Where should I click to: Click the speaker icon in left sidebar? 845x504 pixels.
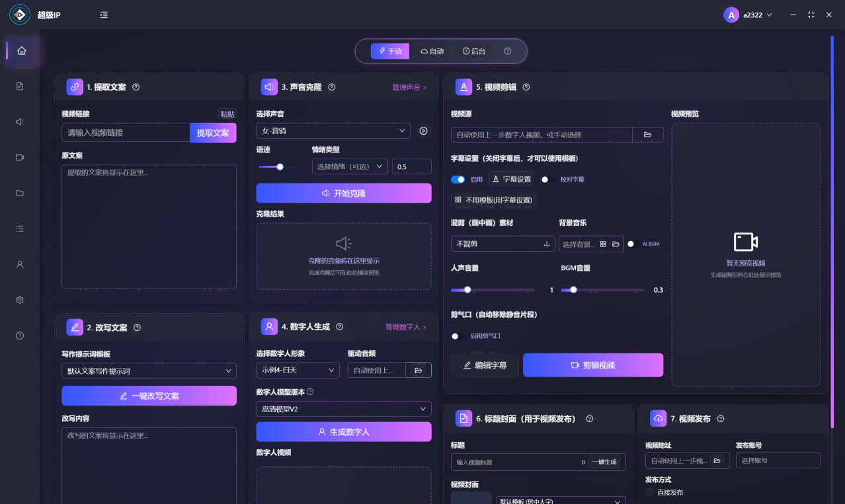[x=20, y=122]
